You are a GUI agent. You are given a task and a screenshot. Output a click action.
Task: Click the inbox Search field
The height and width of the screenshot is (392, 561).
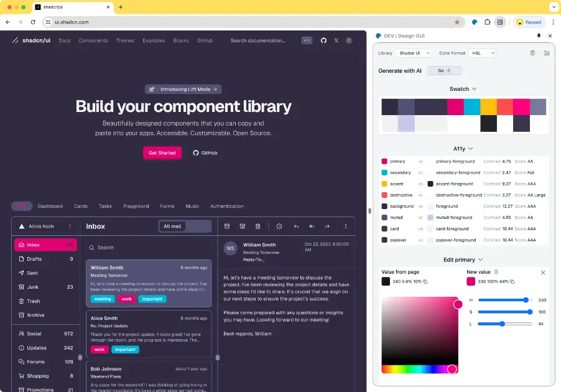pos(148,247)
